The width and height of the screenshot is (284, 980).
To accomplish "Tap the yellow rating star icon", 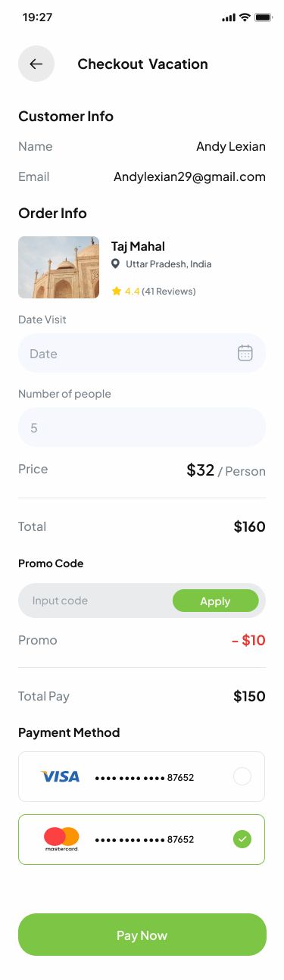I will coord(117,291).
